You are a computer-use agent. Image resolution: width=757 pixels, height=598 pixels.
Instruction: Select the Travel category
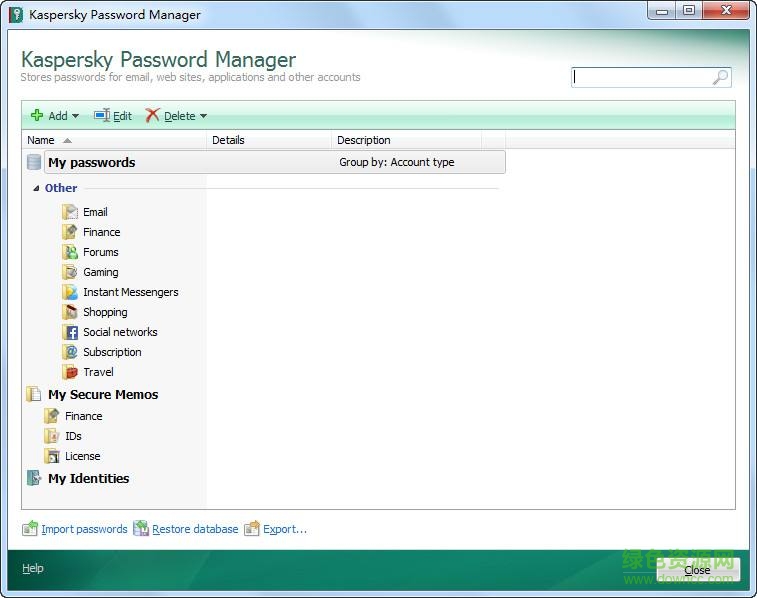tap(98, 372)
